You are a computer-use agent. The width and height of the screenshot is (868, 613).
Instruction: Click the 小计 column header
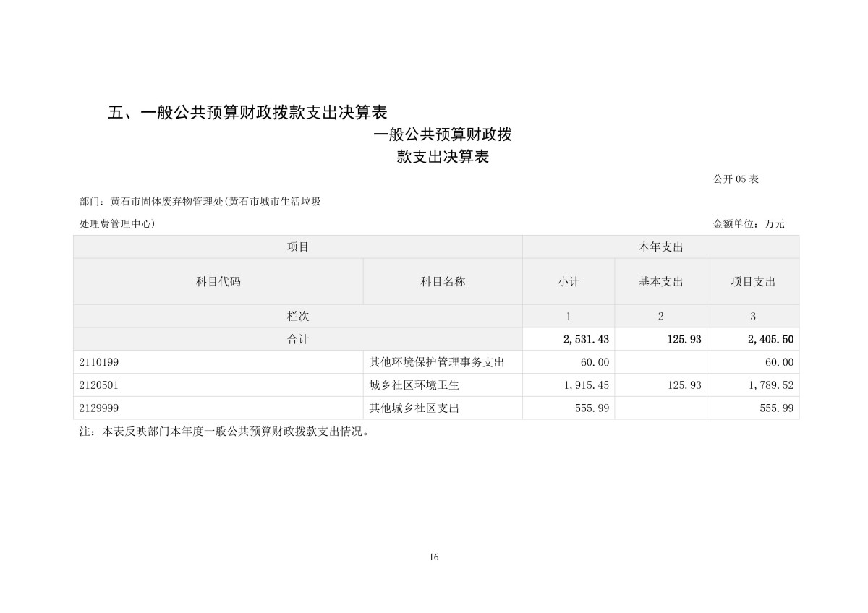click(569, 282)
